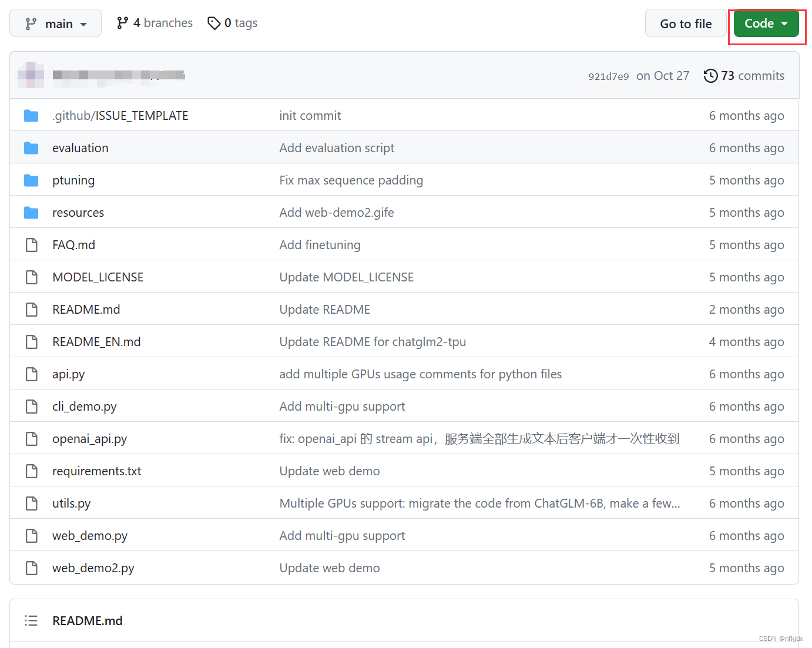The width and height of the screenshot is (812, 648).
Task: Open 'Add evaluation script' commit message
Action: pos(337,148)
